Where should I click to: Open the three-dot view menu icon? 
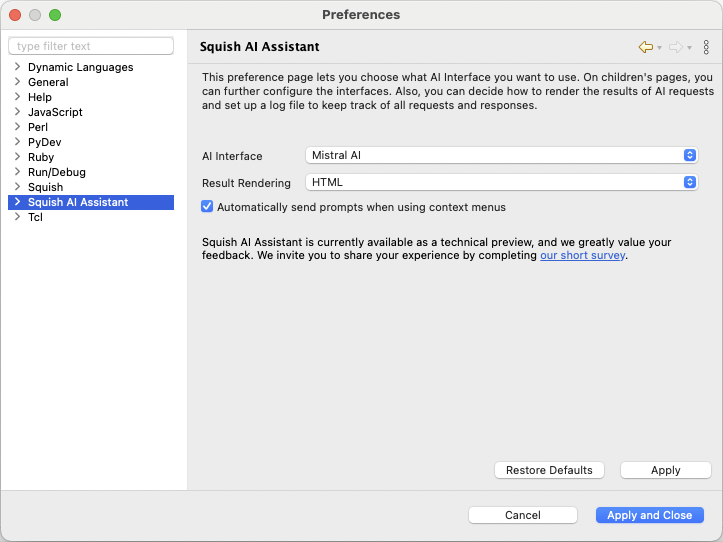(x=706, y=47)
